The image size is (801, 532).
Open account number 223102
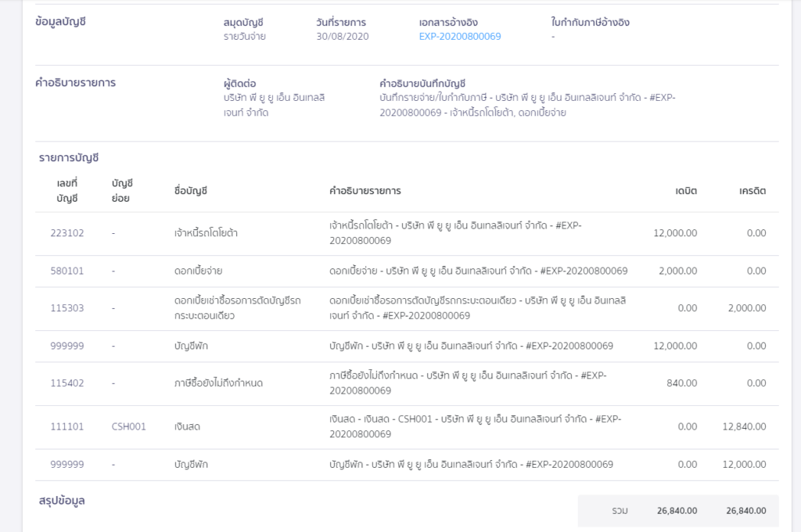pyautogui.click(x=67, y=233)
